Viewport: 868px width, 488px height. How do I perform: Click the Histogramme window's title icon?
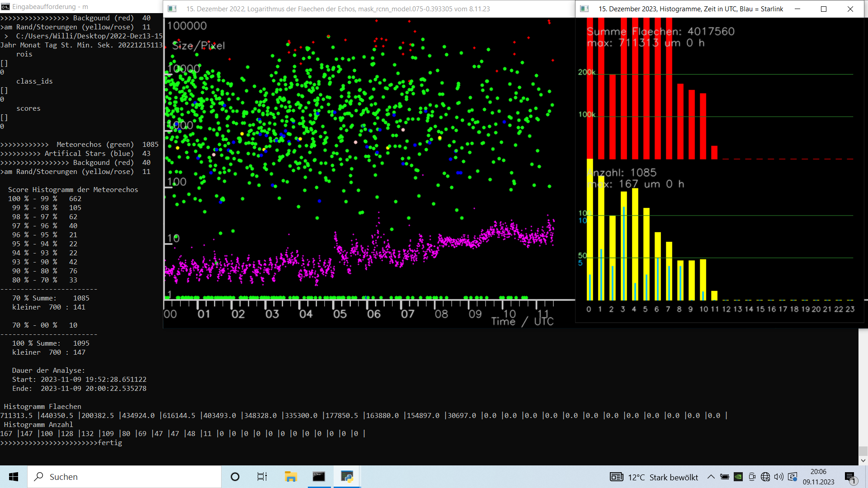(585, 9)
